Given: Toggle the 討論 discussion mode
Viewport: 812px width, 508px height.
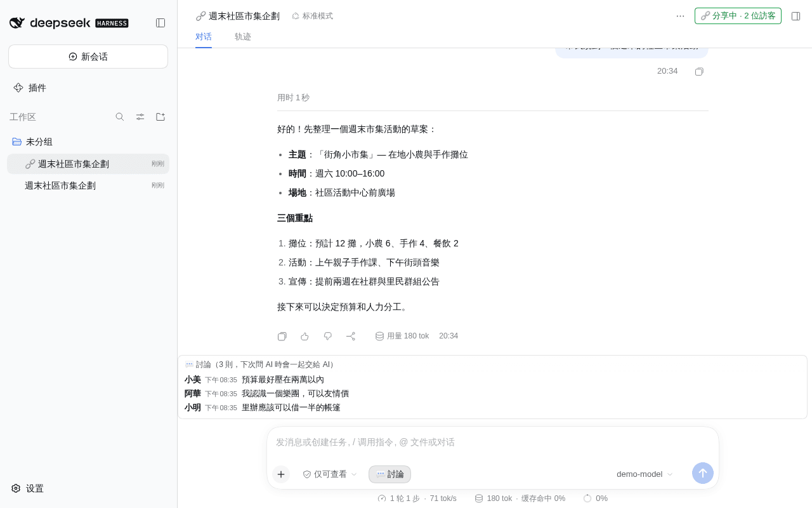Looking at the screenshot, I should (390, 474).
